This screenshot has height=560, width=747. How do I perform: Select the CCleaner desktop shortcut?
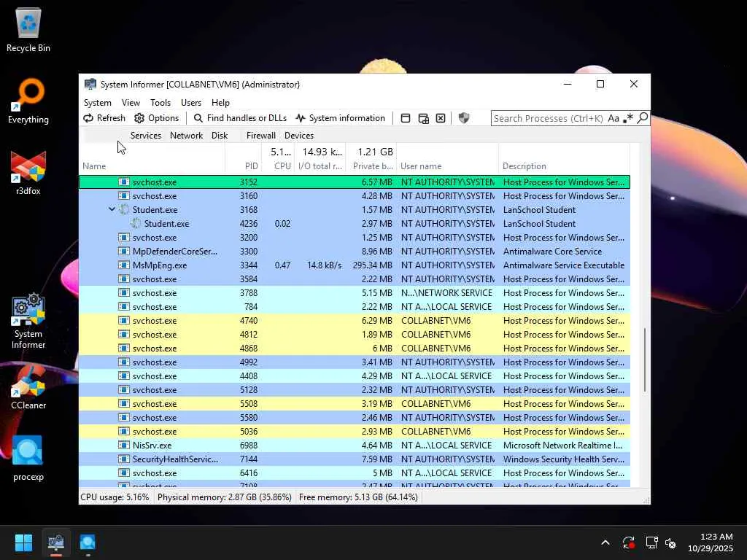click(x=28, y=387)
